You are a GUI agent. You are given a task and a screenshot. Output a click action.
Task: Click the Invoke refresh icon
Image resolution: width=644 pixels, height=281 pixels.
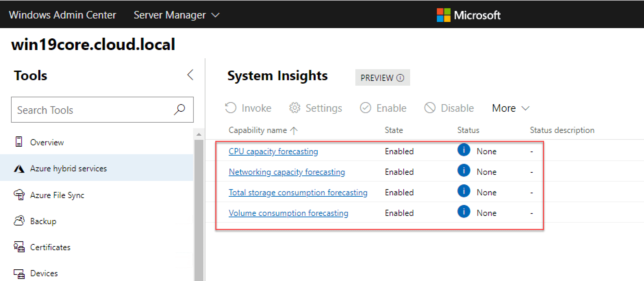click(231, 108)
